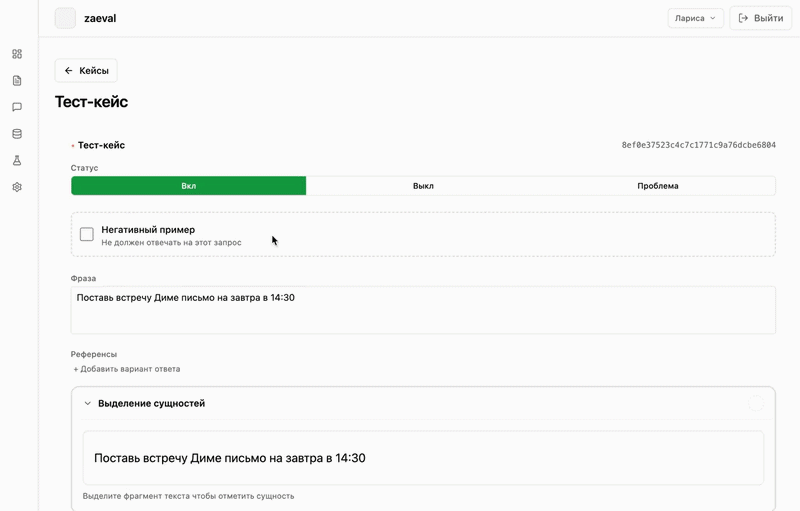Screen dimensions: 800x511
Task: Click the Выйти logout button
Action: tap(760, 18)
